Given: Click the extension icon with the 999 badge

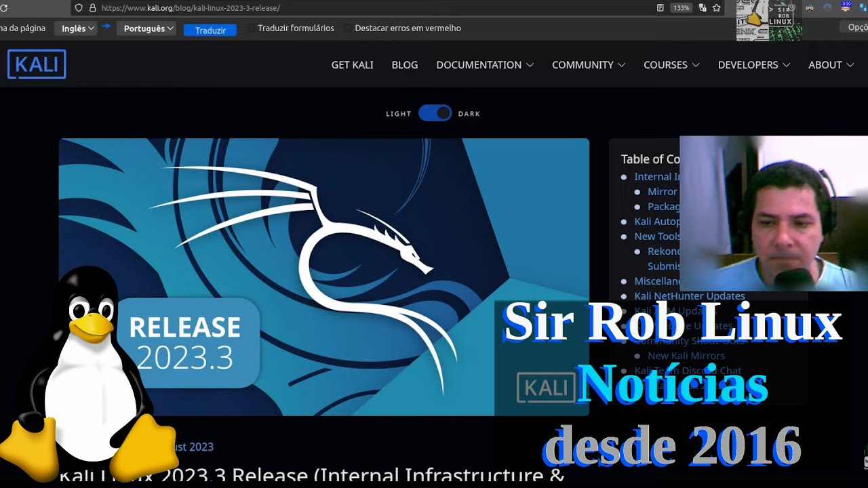Looking at the screenshot, I should tap(845, 7).
